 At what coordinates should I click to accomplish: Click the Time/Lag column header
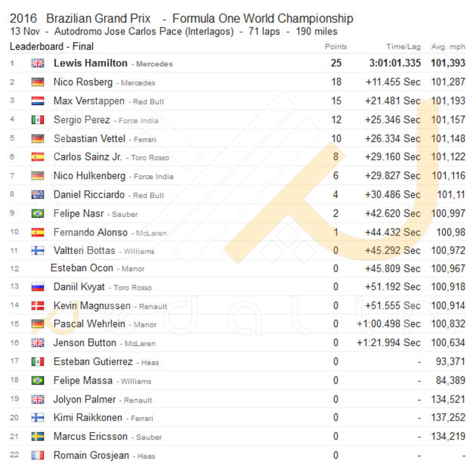coord(403,47)
